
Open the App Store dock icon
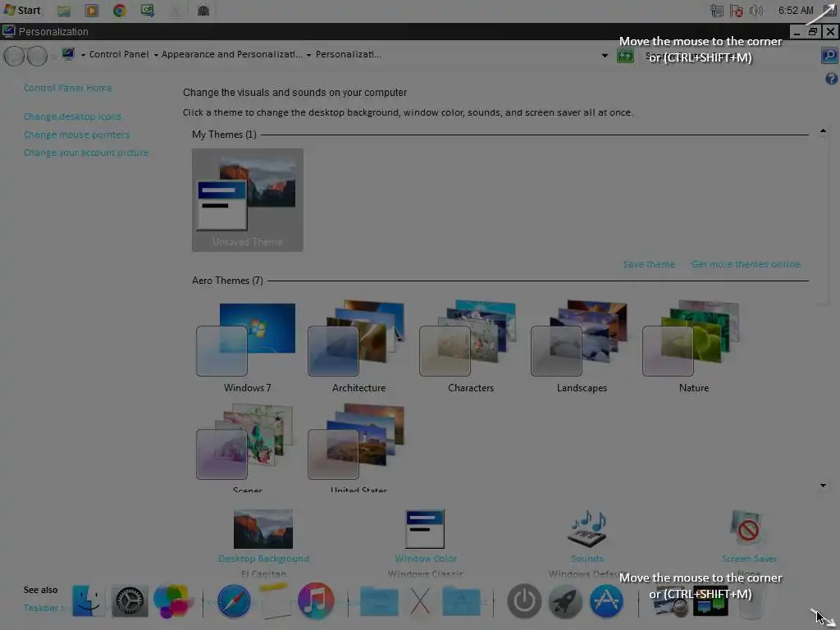[606, 601]
